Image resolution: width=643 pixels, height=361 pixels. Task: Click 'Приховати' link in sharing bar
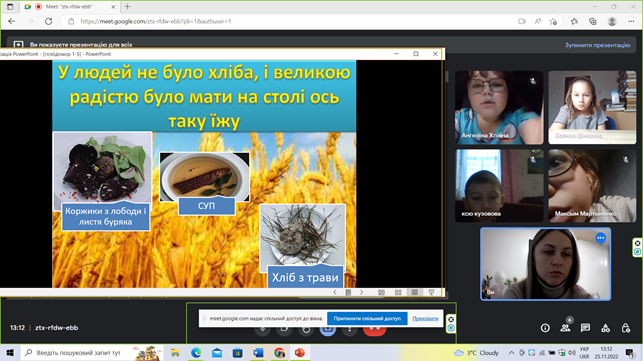[x=425, y=318]
